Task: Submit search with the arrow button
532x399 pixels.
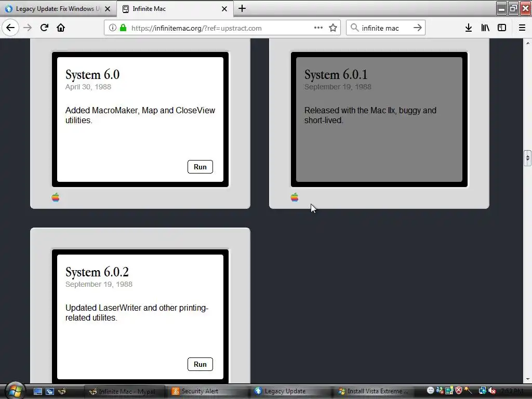Action: coord(418,28)
